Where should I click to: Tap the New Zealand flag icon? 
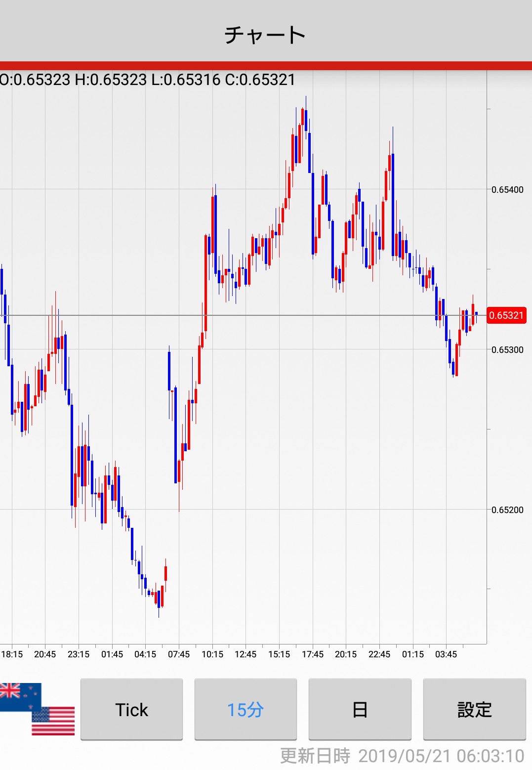tap(20, 696)
